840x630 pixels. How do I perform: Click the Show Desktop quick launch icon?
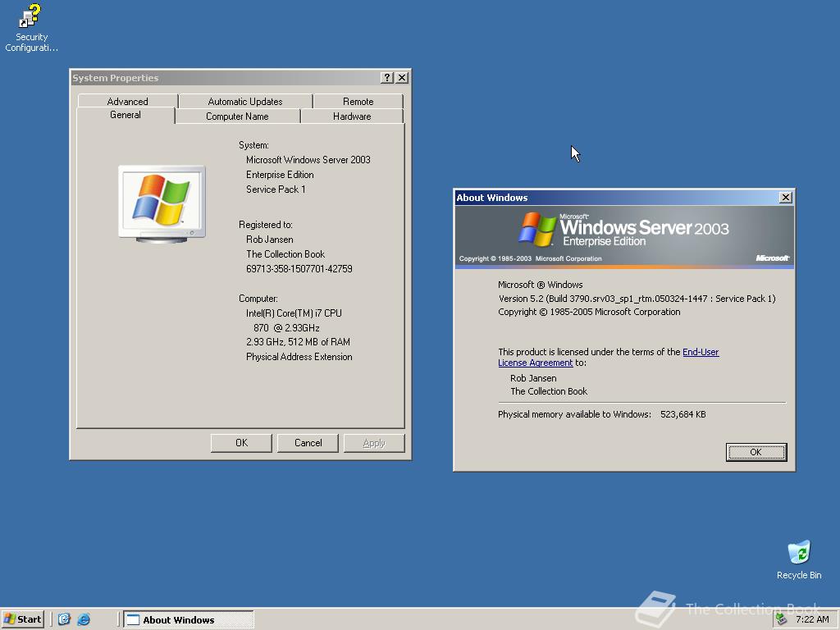pos(64,619)
